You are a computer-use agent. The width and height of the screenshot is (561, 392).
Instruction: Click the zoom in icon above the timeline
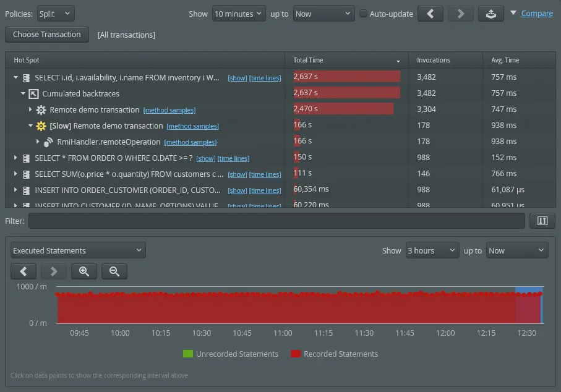coord(84,271)
